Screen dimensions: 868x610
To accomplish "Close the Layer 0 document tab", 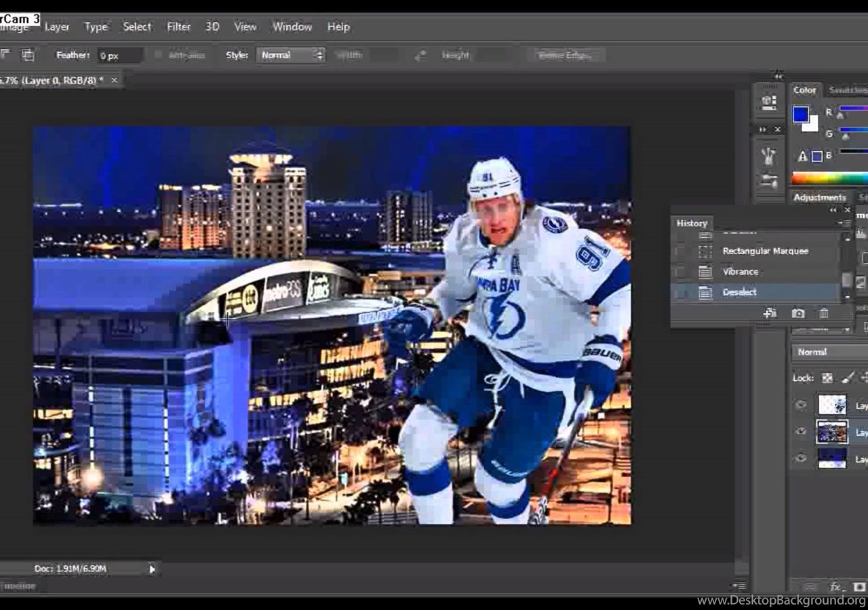I will [114, 80].
